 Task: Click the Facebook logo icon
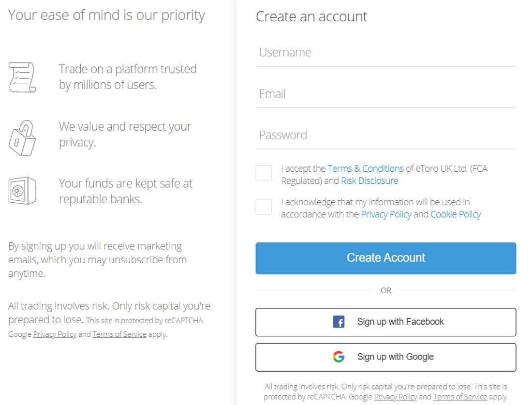click(x=338, y=321)
